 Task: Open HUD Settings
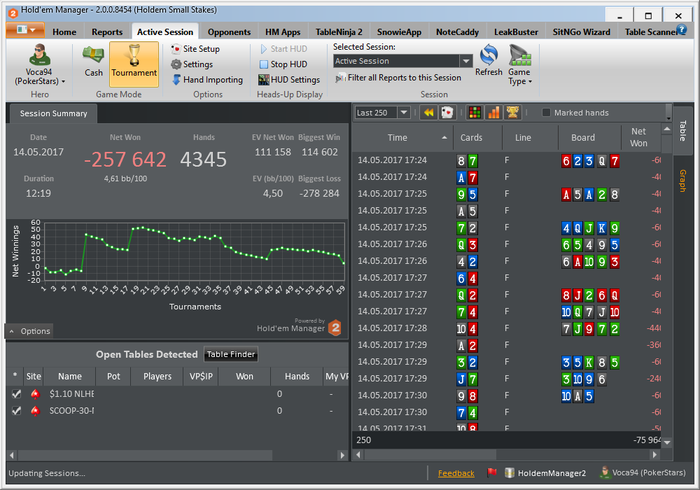(289, 79)
